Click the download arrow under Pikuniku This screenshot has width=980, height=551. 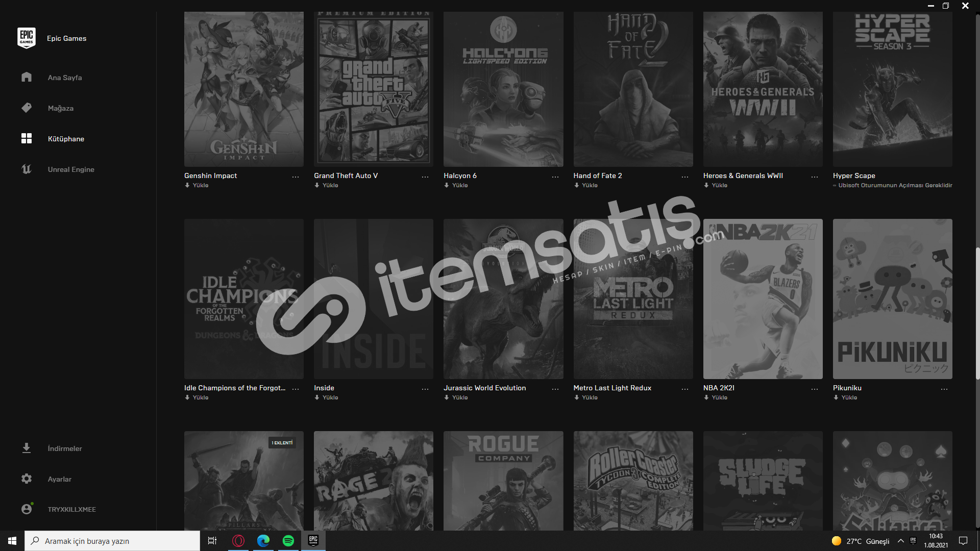[x=836, y=397]
